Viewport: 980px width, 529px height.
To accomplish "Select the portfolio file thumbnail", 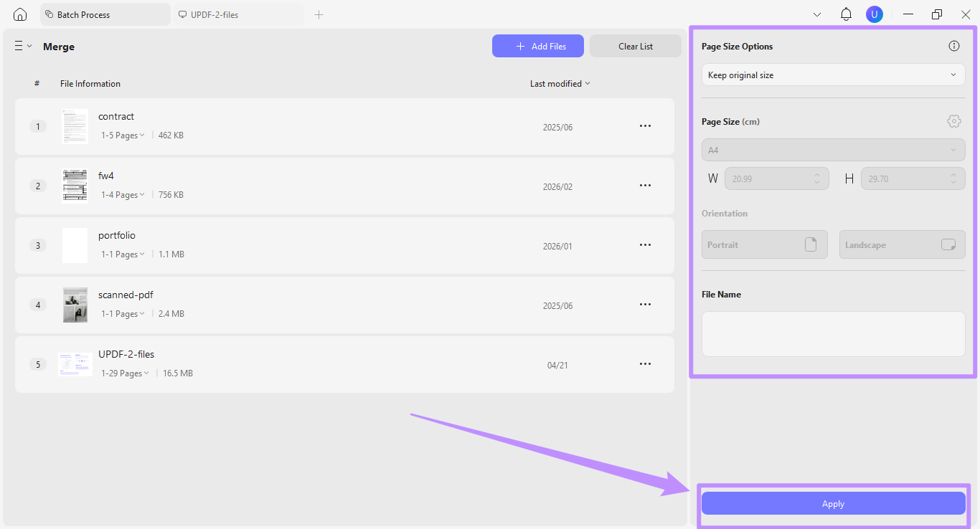I will (75, 245).
